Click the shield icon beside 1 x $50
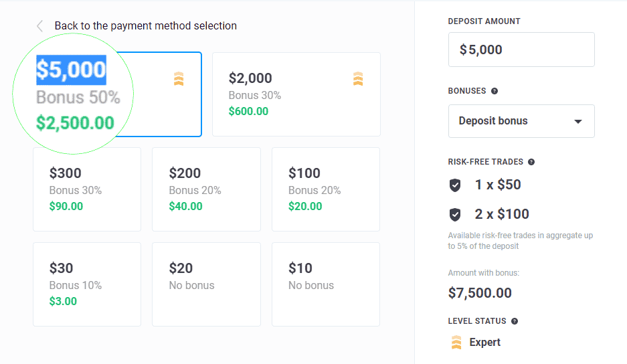The image size is (627, 364). pos(455,185)
